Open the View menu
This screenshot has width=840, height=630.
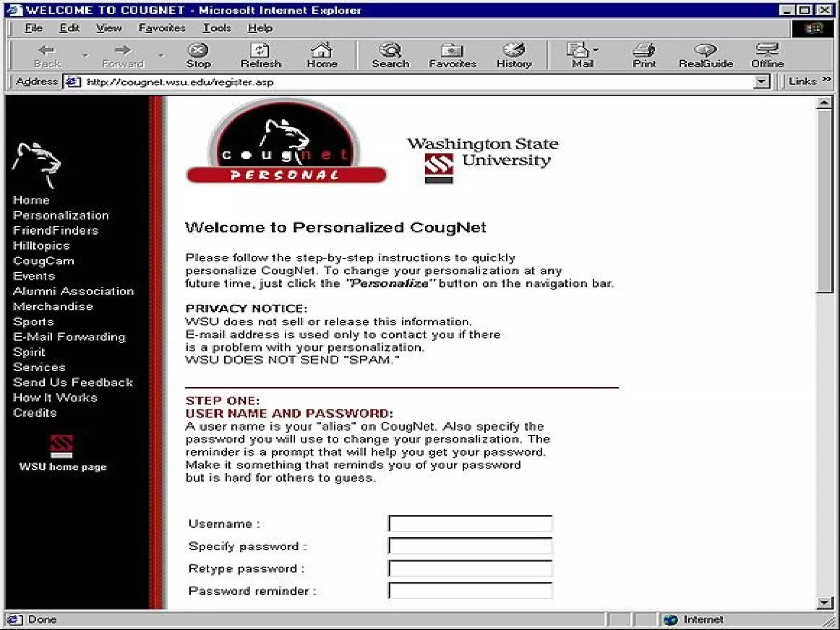pyautogui.click(x=108, y=28)
